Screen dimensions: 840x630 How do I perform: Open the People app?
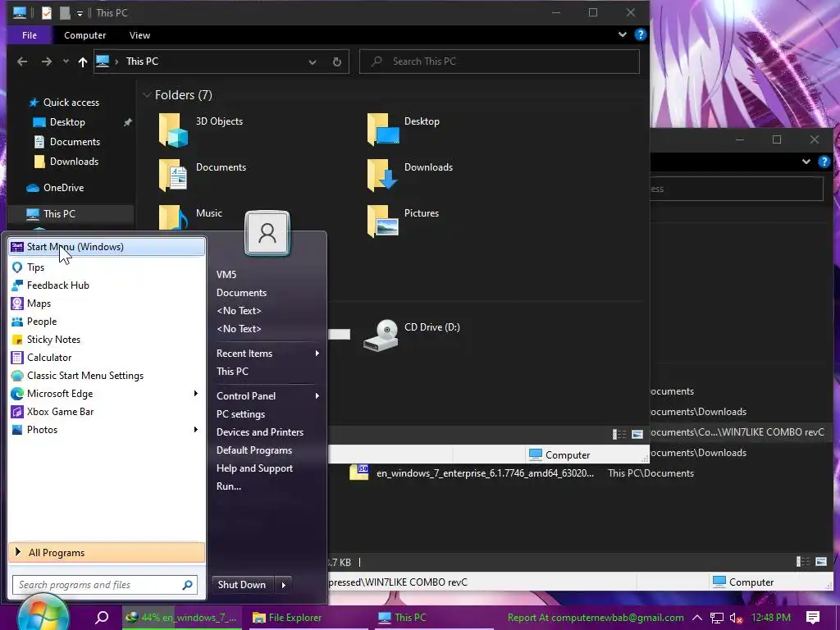[107, 322]
